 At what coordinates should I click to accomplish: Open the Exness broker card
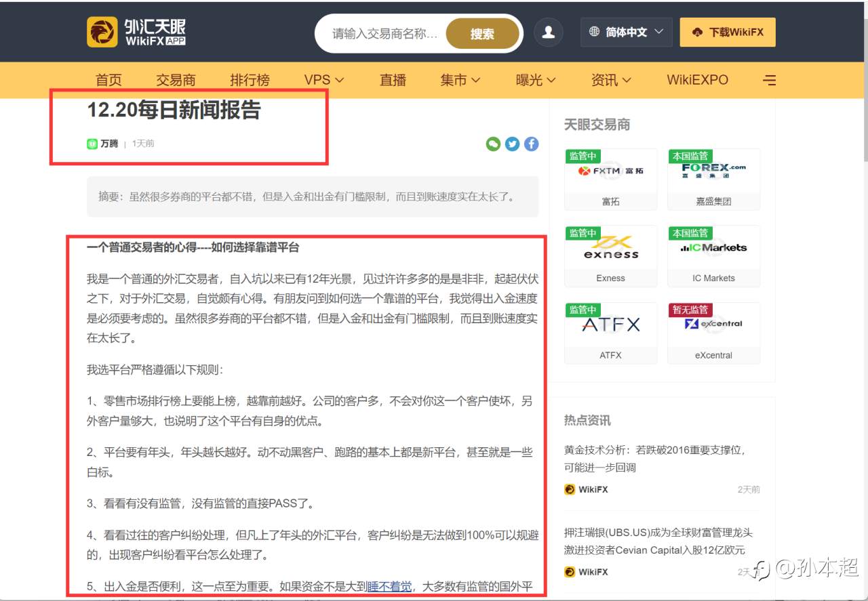pyautogui.click(x=610, y=256)
